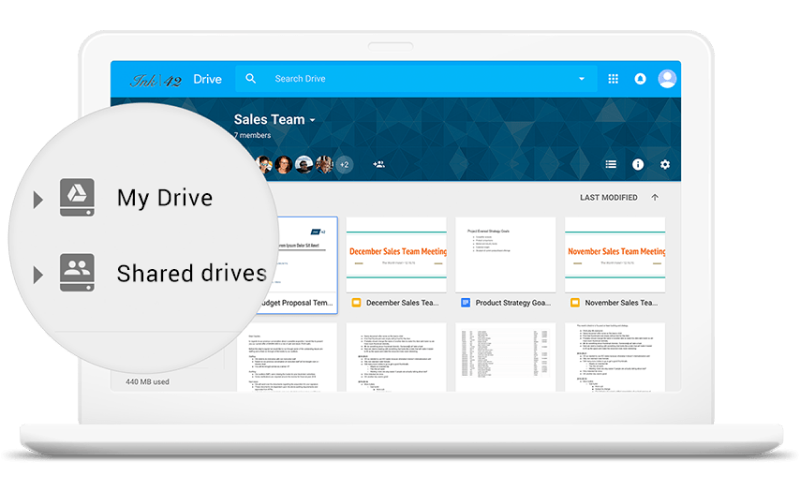
Task: Sort by LAST MODIFIED
Action: (x=609, y=197)
